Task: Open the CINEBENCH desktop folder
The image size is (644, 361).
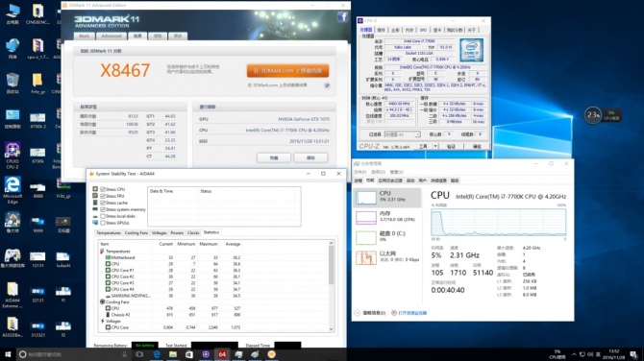Action: [x=37, y=14]
